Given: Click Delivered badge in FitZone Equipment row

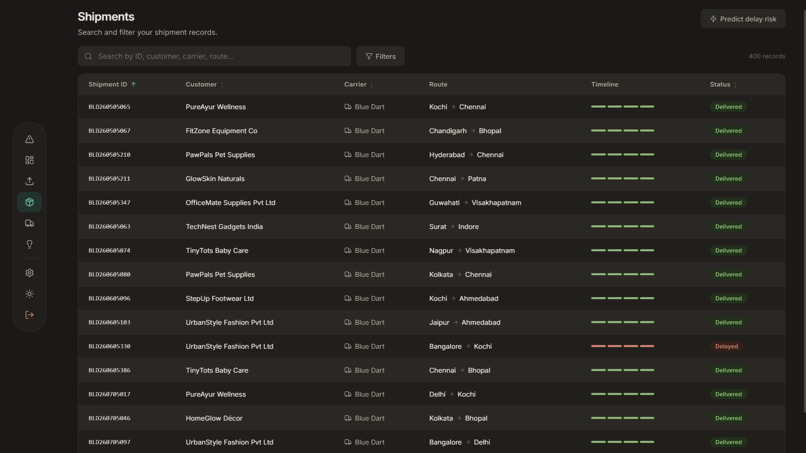Looking at the screenshot, I should (x=728, y=131).
